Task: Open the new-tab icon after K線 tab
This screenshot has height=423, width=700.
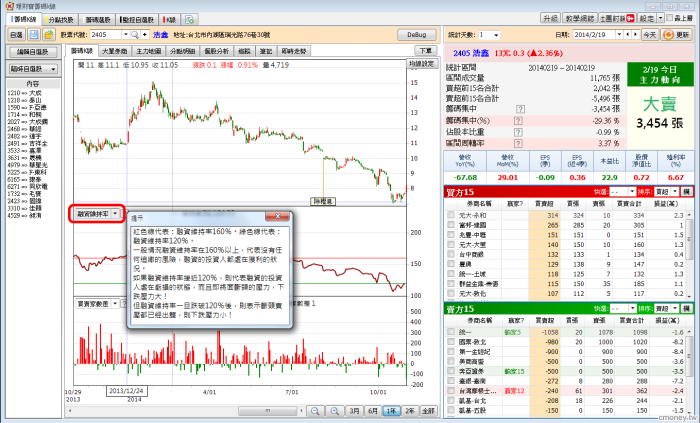Action: [x=190, y=20]
